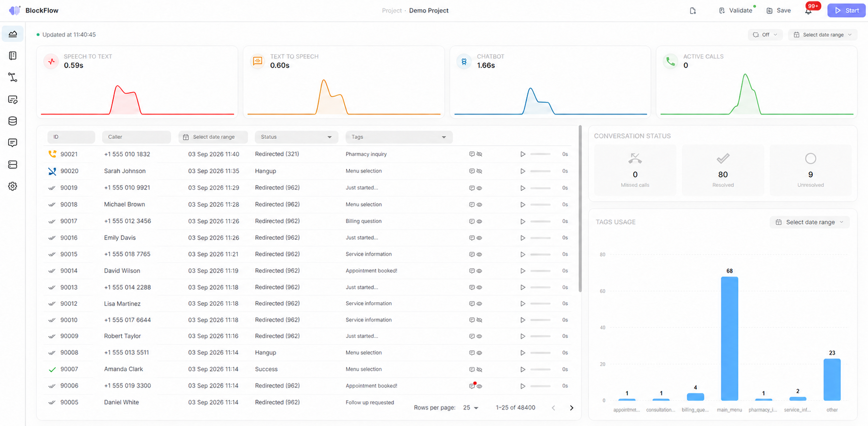
Task: Open the flow graph editor sidebar icon
Action: pyautogui.click(x=13, y=78)
